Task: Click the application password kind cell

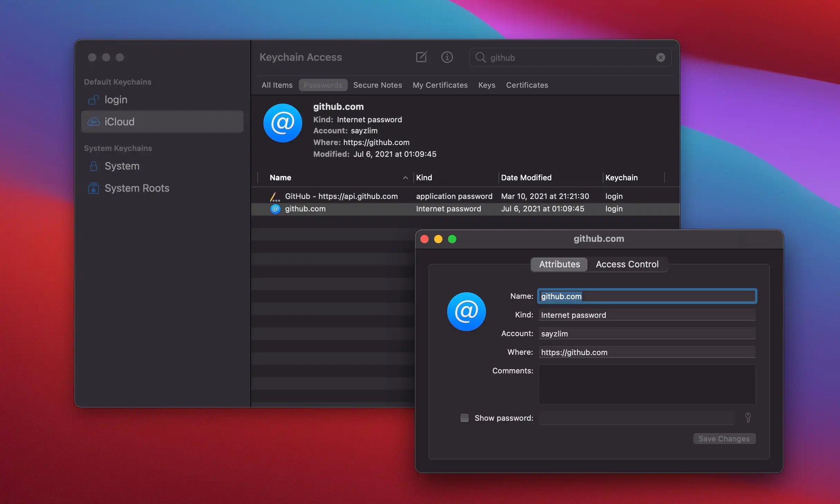Action: [454, 196]
